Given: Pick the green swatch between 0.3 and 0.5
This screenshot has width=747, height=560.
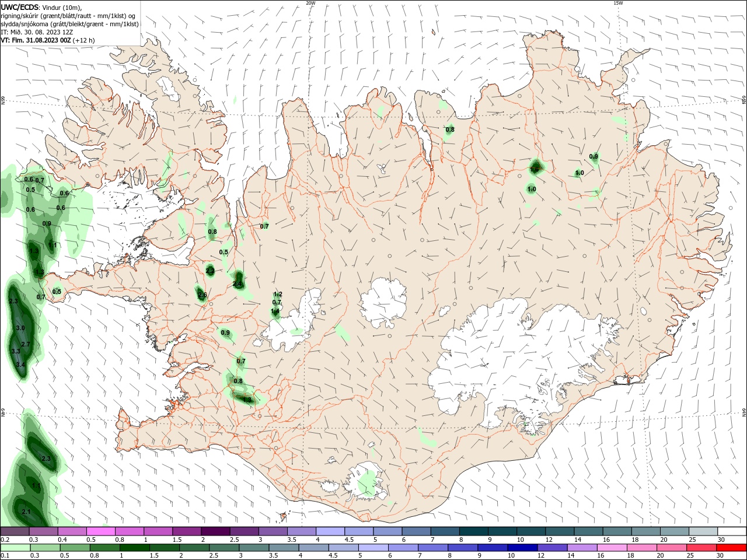Looking at the screenshot, I should [45, 548].
